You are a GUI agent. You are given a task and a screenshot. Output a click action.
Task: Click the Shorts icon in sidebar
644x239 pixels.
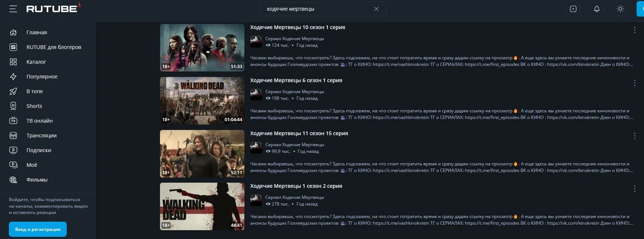[x=13, y=106]
